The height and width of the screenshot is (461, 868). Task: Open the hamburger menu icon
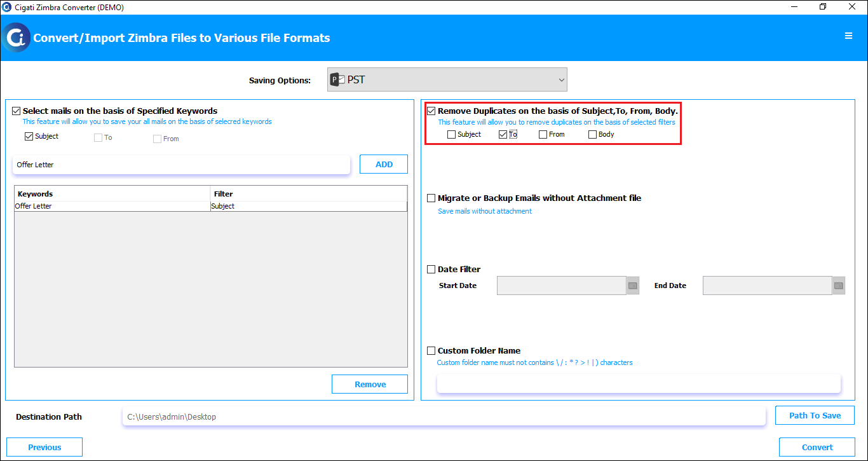[x=848, y=36]
